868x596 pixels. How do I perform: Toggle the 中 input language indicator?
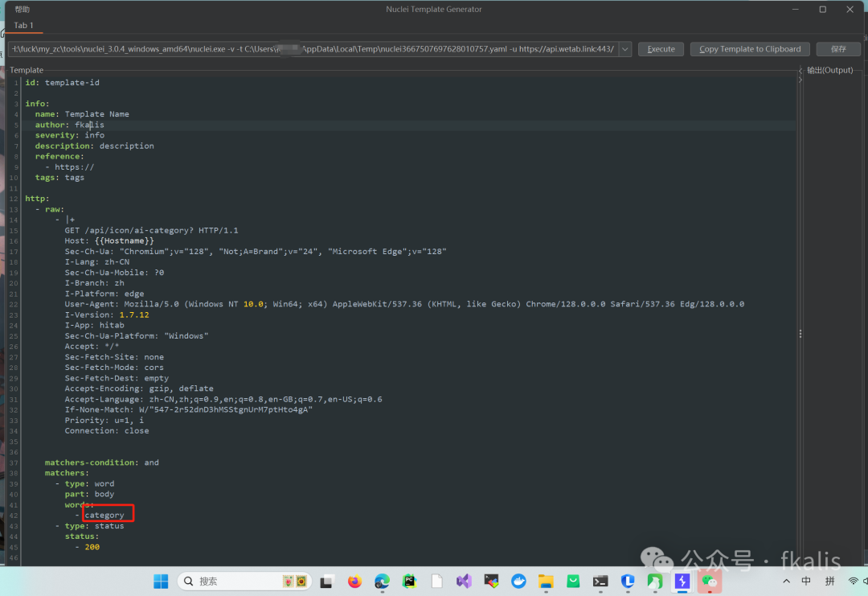(x=806, y=581)
